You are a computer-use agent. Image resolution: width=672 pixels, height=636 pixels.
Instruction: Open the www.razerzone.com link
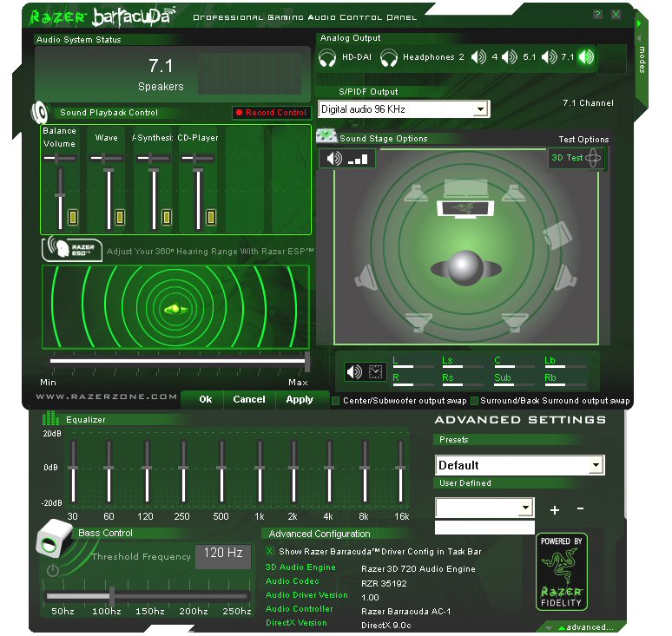click(106, 397)
